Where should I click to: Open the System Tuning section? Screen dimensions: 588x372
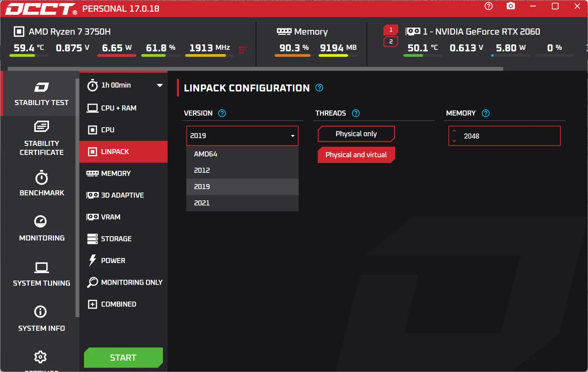tap(41, 274)
